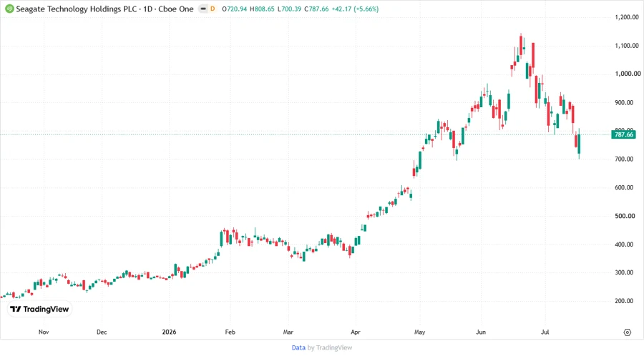Click the change value +42.17 (+5.66%)

coord(355,9)
